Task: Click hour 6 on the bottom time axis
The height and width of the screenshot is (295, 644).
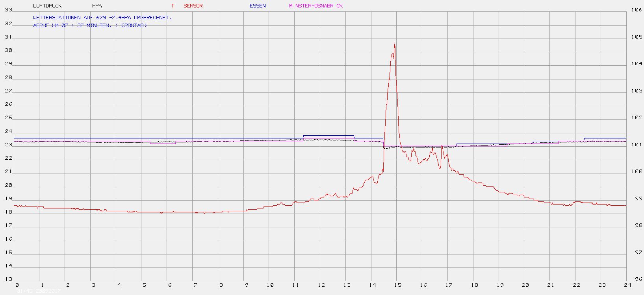Action: [170, 285]
